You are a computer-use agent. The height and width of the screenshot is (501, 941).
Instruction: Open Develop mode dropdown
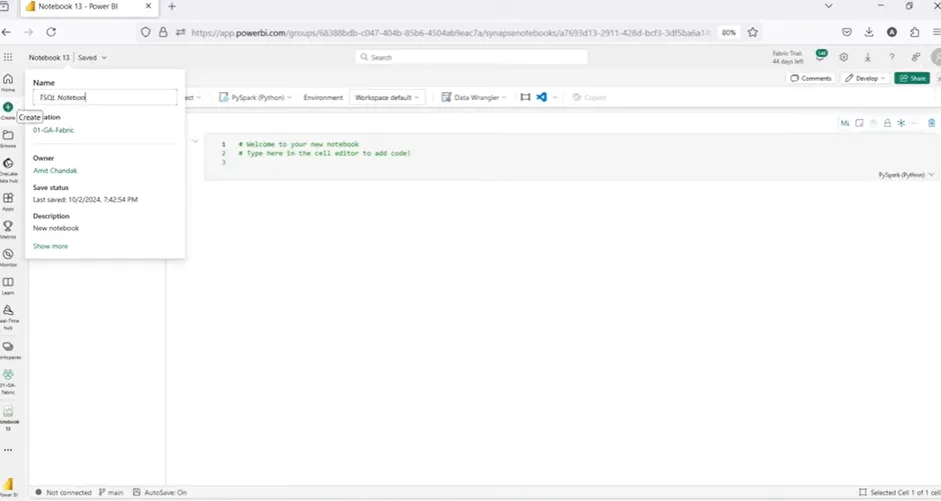click(865, 78)
